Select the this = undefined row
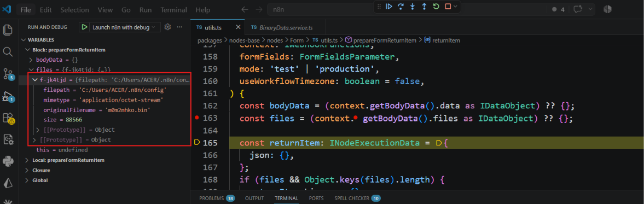Image resolution: width=644 pixels, height=204 pixels. click(105, 150)
